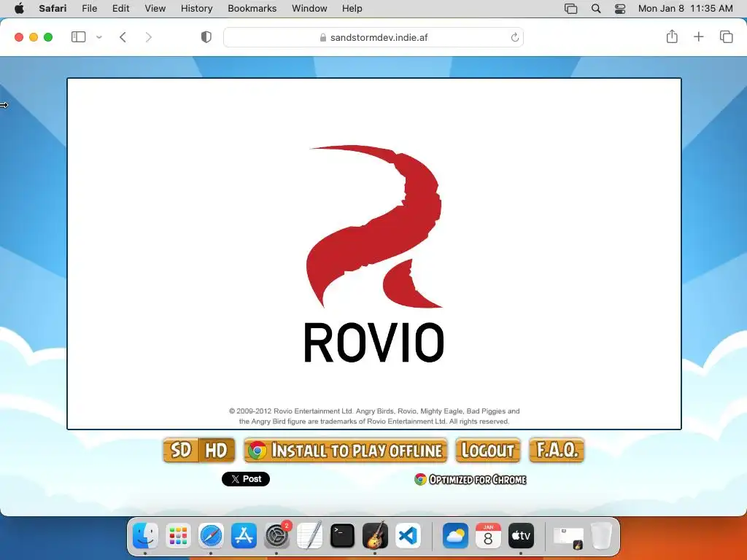
Task: Open a new tab with plus button
Action: 698,36
